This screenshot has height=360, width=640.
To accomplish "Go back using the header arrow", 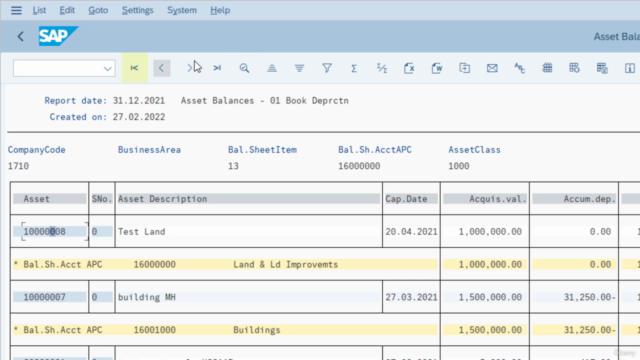I will point(20,36).
